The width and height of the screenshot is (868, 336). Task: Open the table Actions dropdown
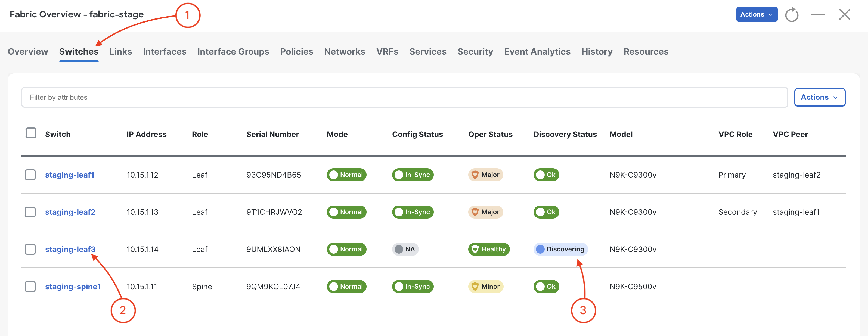tap(820, 97)
